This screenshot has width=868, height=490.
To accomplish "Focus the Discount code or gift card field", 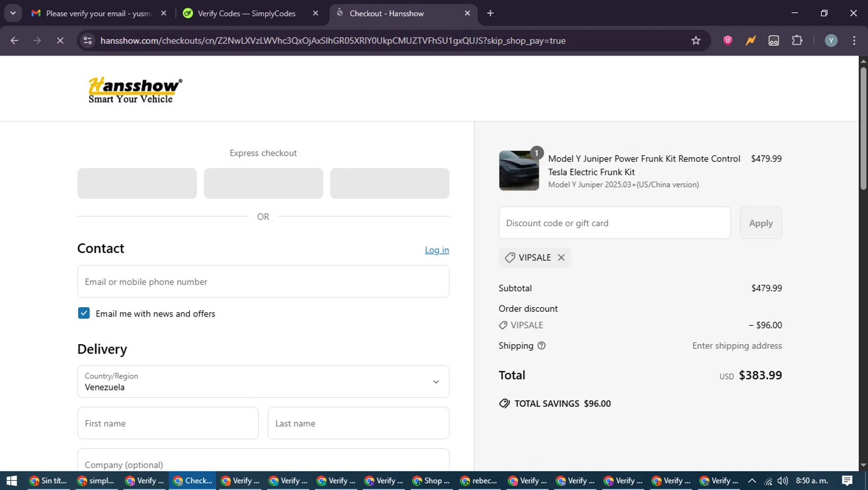I will (615, 223).
